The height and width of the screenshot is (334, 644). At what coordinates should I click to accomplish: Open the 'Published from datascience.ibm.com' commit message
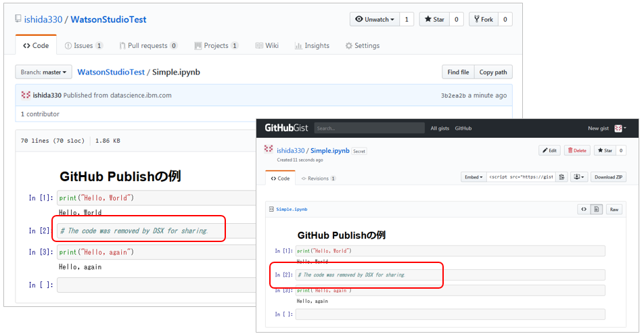click(x=118, y=95)
